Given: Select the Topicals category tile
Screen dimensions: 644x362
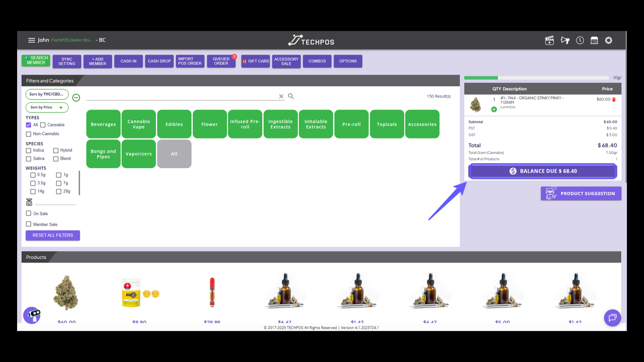Looking at the screenshot, I should tap(387, 124).
